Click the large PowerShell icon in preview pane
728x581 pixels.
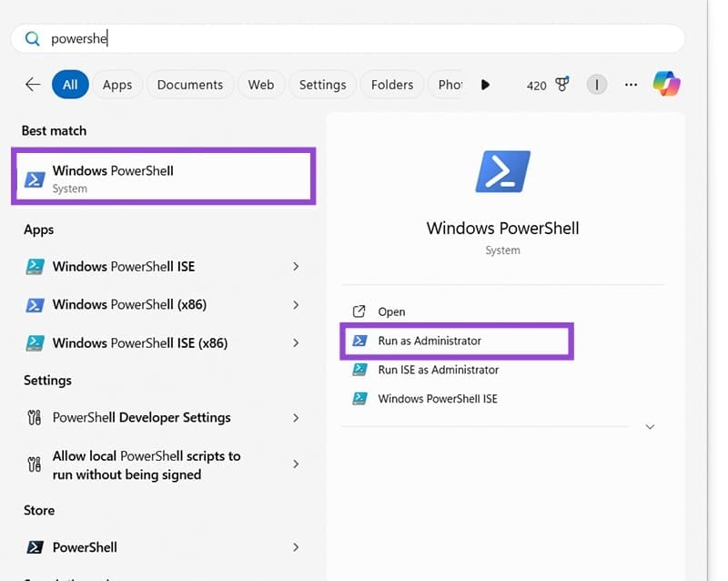[502, 169]
